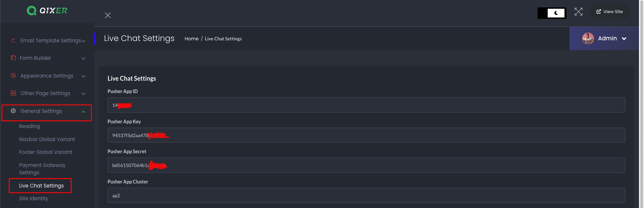Click the Qixer logo

47,11
